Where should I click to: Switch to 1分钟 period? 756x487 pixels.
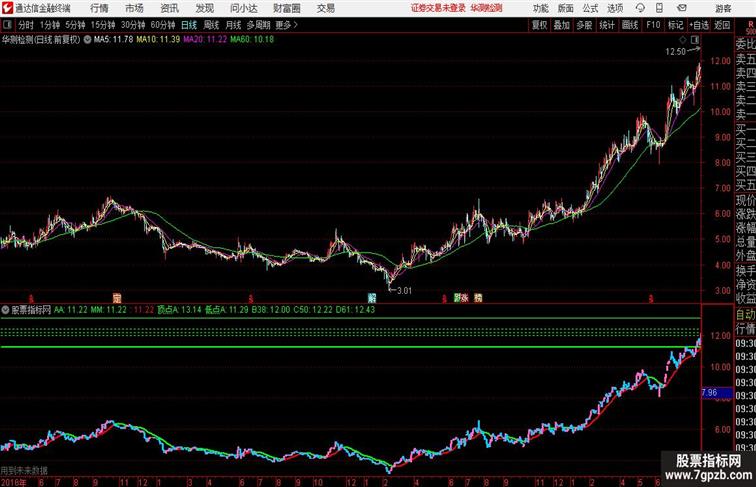point(50,25)
